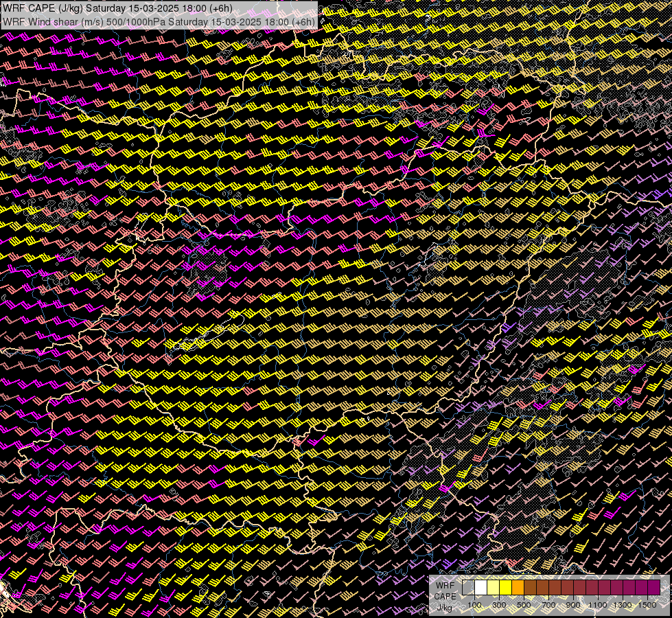This screenshot has height=618, width=672.
Task: Click the white CAPE legend swatch
Action: 481,587
